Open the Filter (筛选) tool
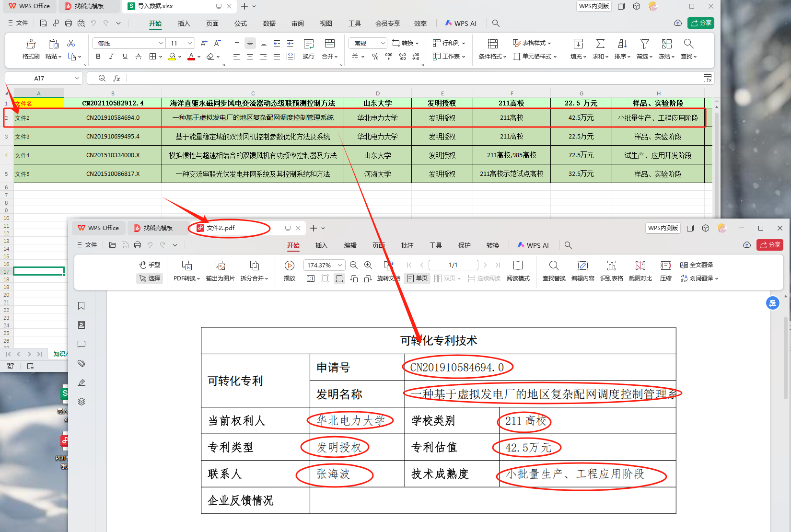This screenshot has width=791, height=532. [644, 45]
